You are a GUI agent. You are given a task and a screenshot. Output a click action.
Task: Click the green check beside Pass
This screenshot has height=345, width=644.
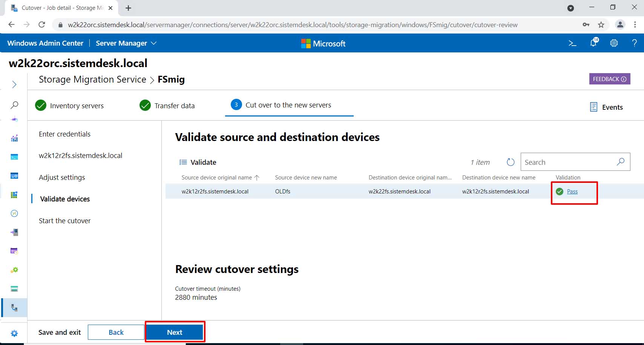[560, 192]
